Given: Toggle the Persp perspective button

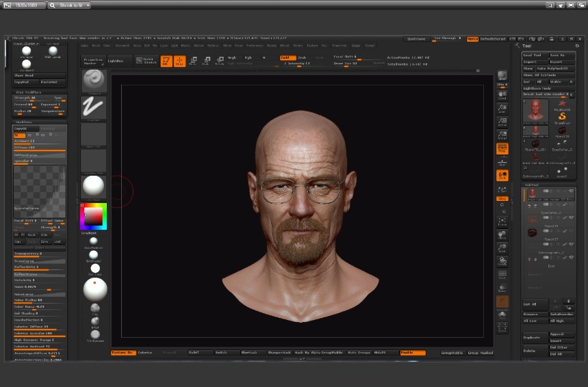Looking at the screenshot, I should (502, 148).
